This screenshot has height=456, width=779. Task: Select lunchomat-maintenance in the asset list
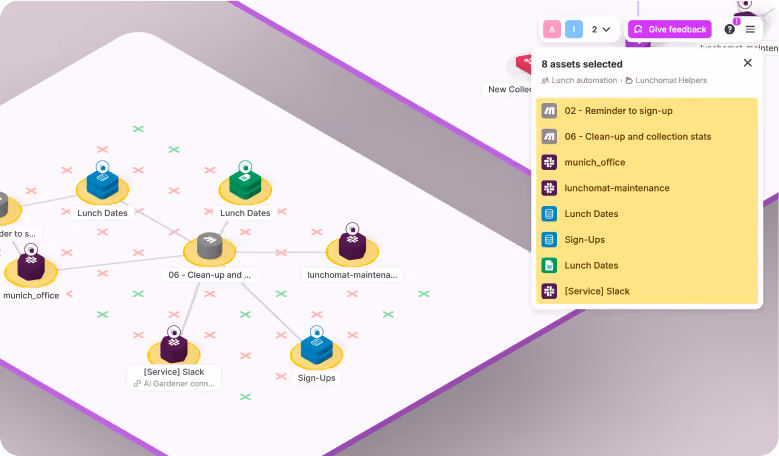coord(647,188)
